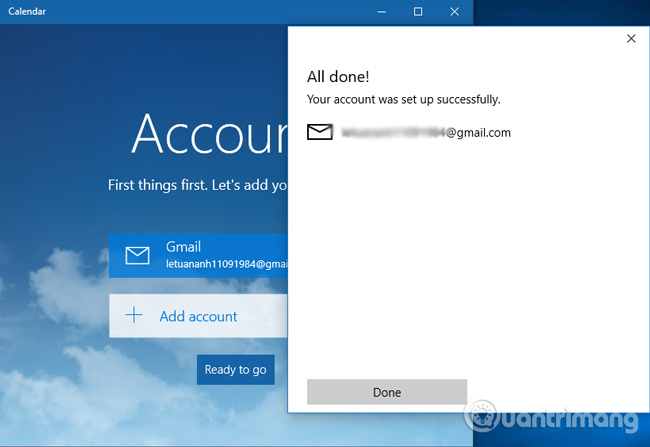This screenshot has height=447, width=650.
Task: Close the All done dialog with X
Action: 631,39
